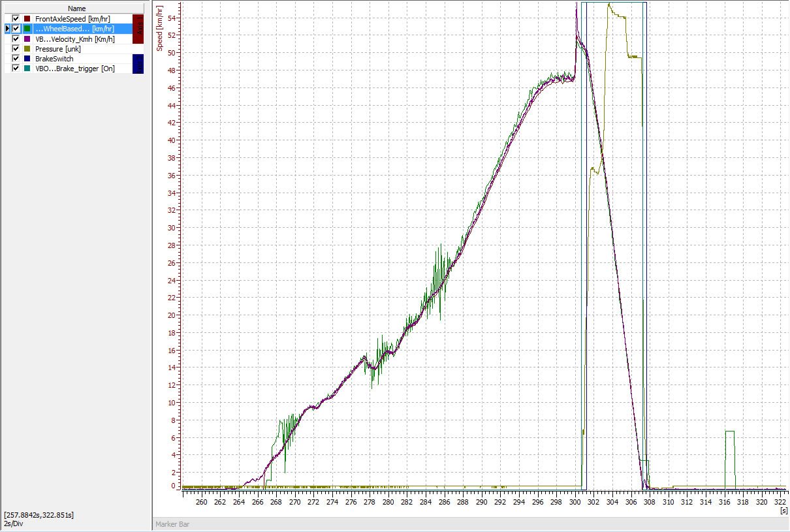Click the olive Pressure color swatch
The height and width of the screenshot is (532, 790).
point(27,48)
